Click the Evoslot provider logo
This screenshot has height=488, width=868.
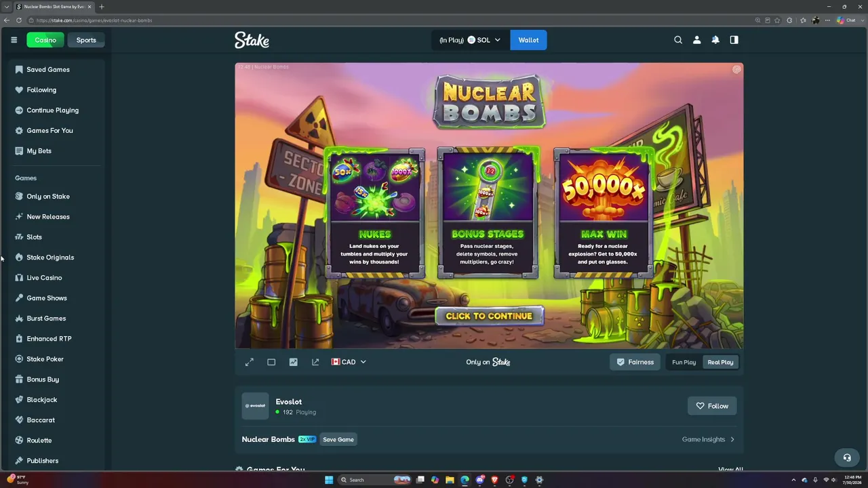[x=256, y=406]
